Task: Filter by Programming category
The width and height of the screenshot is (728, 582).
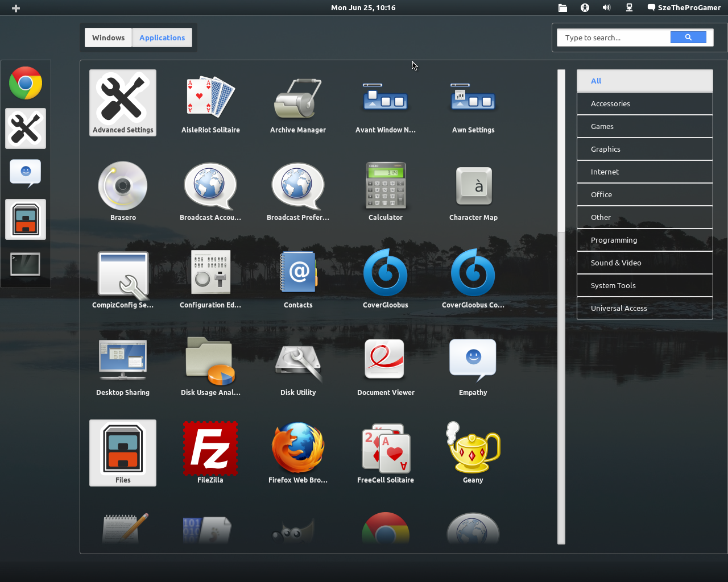Action: pyautogui.click(x=644, y=240)
